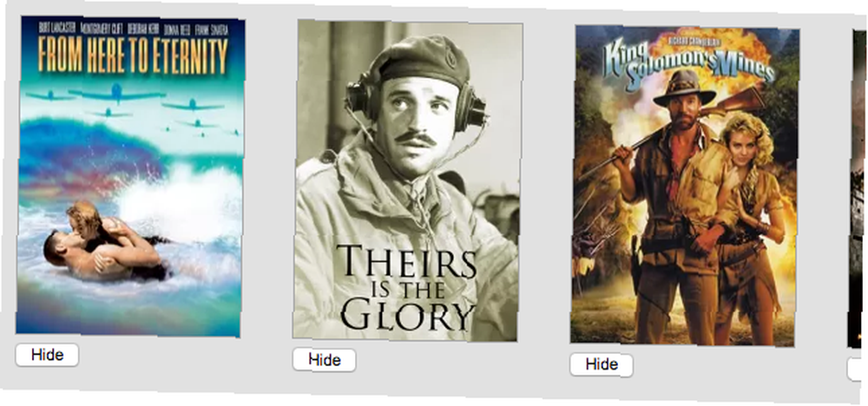
Task: Click the cast names atop Eternity poster
Action: [133, 29]
